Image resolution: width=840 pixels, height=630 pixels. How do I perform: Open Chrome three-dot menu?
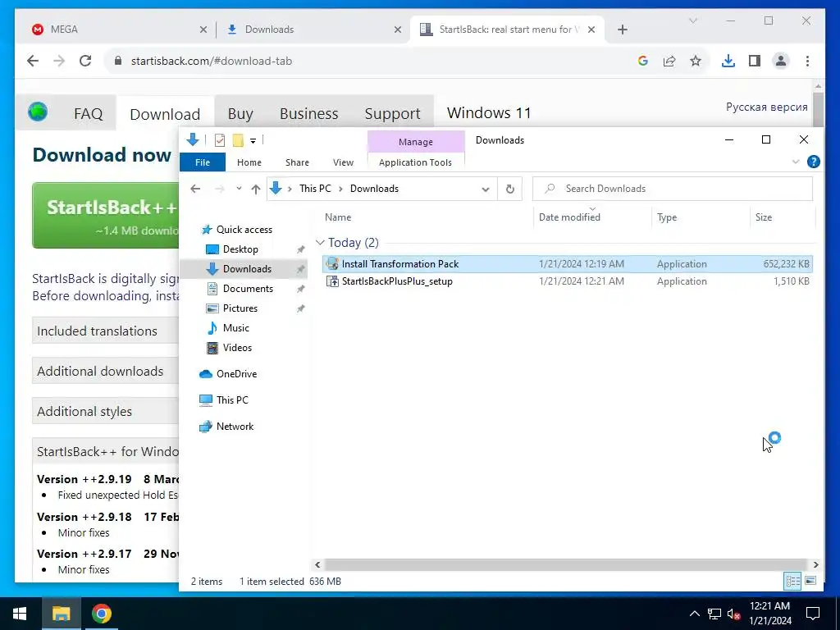point(807,61)
